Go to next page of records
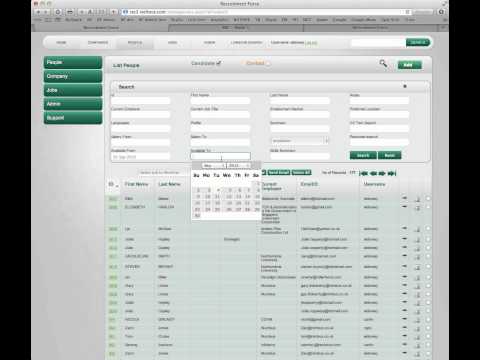480x360 pixels. 382,173
